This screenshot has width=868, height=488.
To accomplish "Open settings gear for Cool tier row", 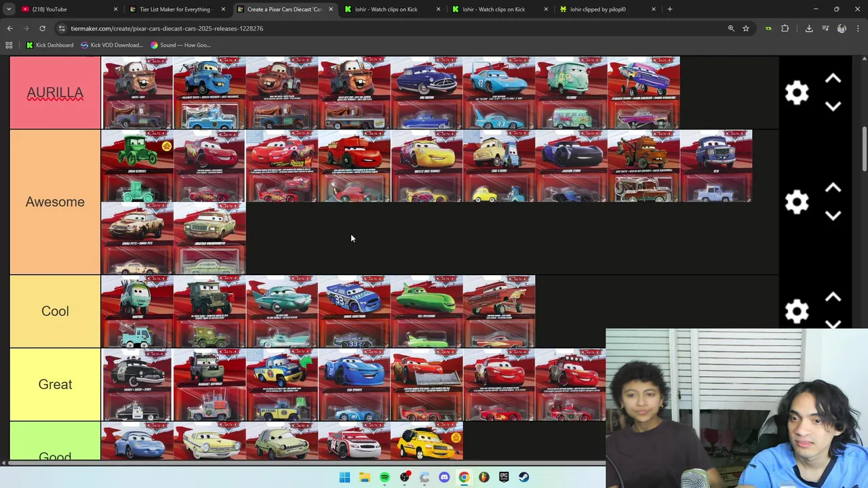I will (796, 311).
